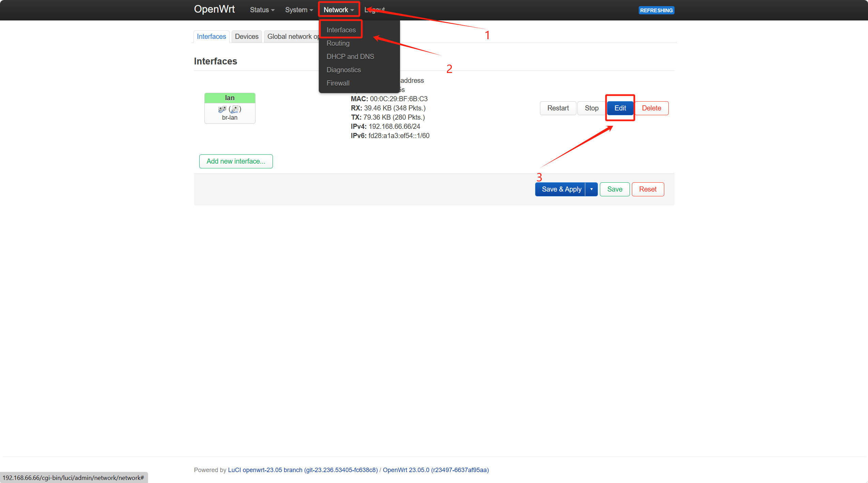Edit the lan interface
Image resolution: width=868 pixels, height=483 pixels.
pyautogui.click(x=620, y=108)
